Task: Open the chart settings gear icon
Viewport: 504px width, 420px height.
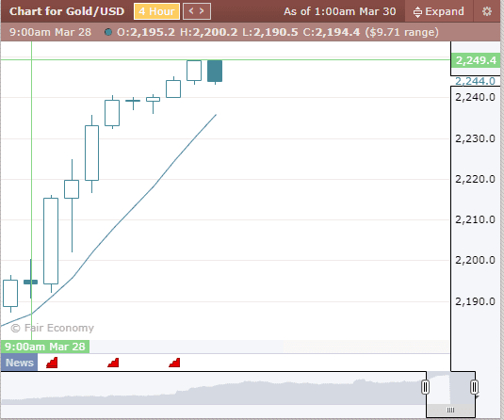Action: [487, 11]
